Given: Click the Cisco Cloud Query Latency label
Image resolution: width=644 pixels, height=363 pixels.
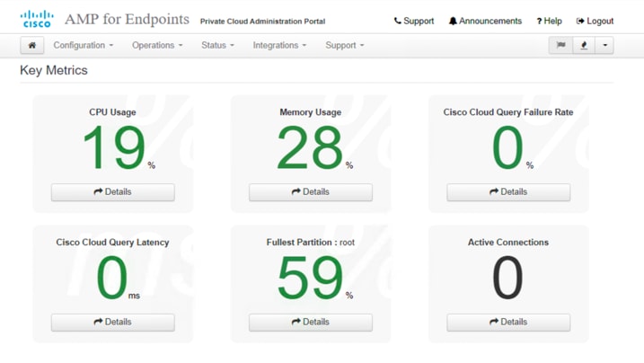Looking at the screenshot, I should (112, 243).
